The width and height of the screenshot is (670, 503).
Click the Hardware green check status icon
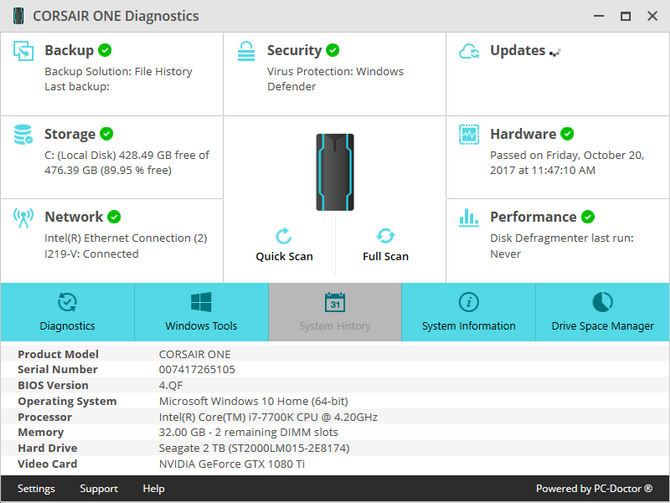(x=567, y=134)
